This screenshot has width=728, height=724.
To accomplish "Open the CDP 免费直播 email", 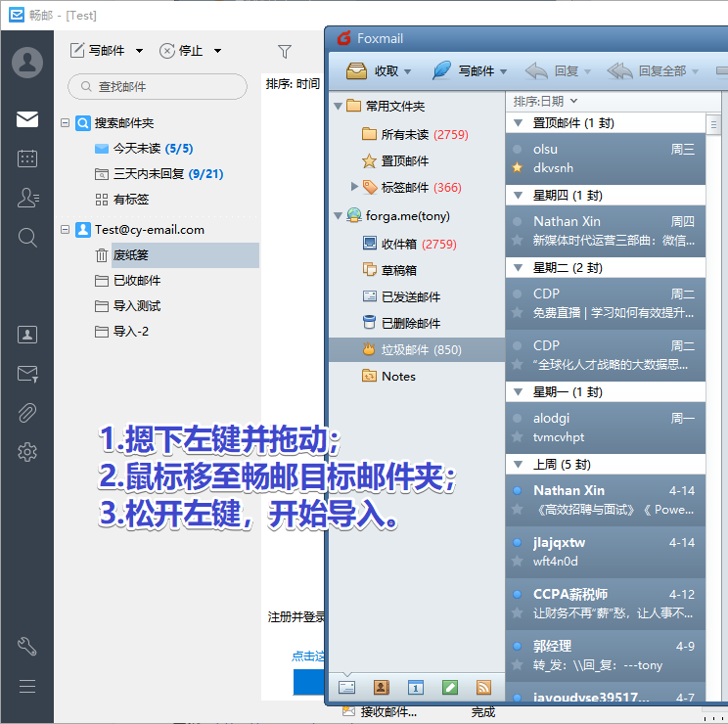I will [605, 303].
